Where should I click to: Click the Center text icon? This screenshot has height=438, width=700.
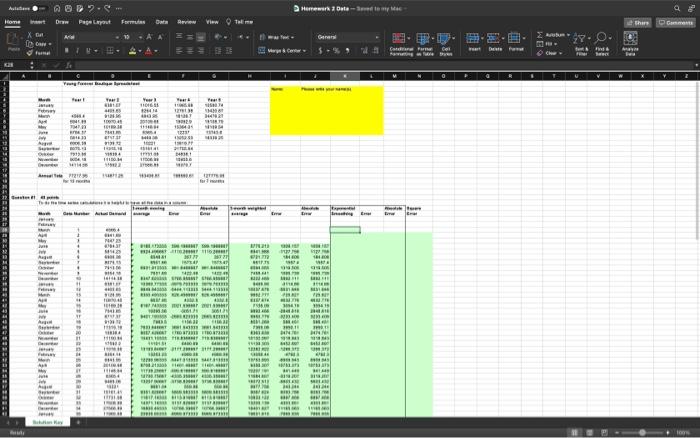tap(190, 51)
